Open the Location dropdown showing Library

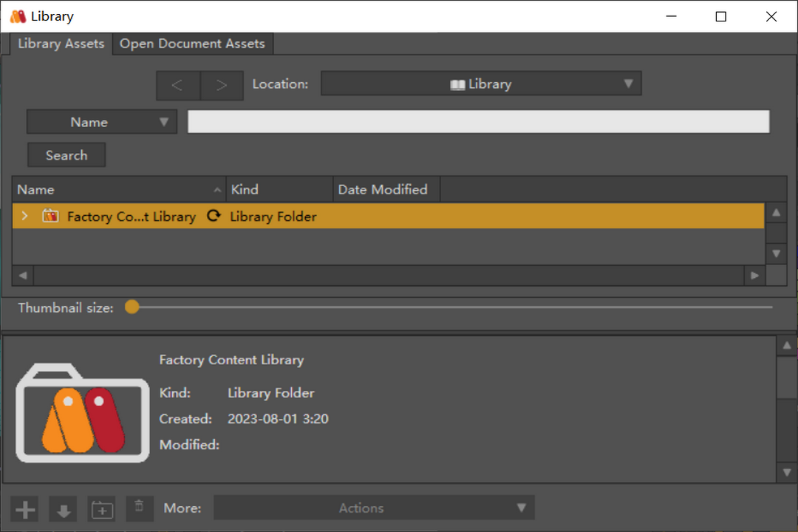(481, 84)
